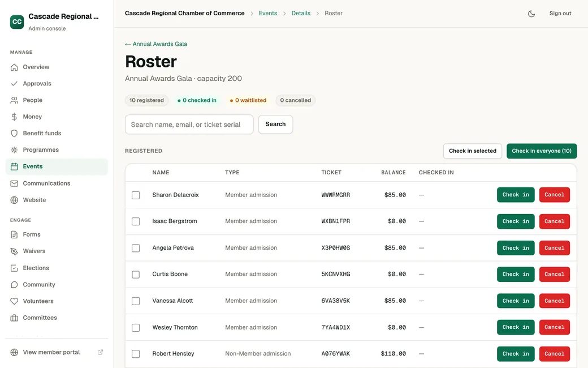This screenshot has height=368, width=588.
Task: Click the Forms document icon
Action: [x=14, y=235]
